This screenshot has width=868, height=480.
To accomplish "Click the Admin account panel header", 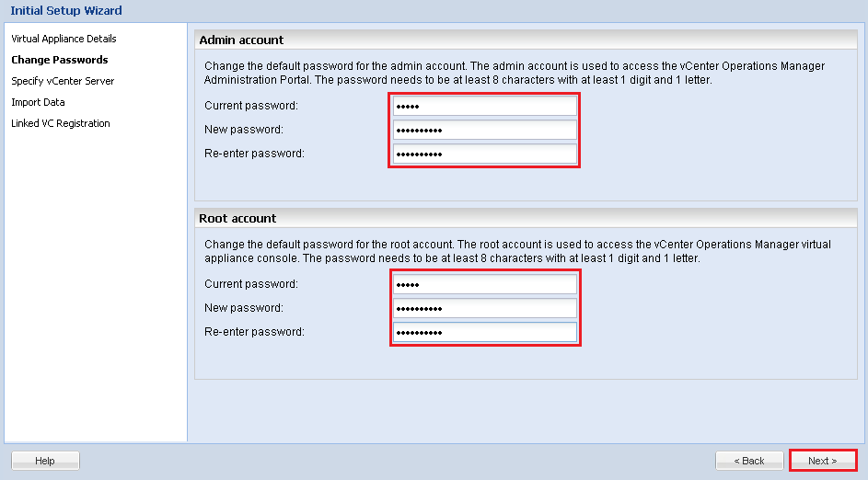I will coord(241,40).
